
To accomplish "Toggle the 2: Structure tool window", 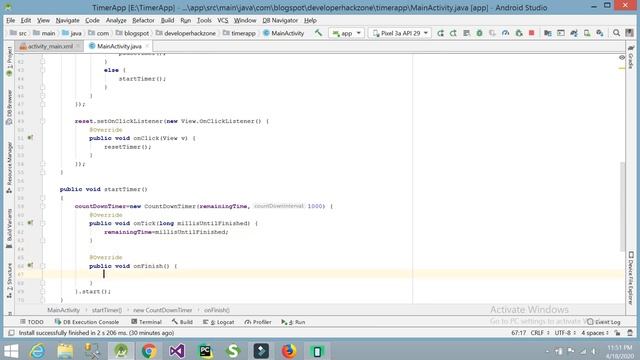I will click(9, 280).
